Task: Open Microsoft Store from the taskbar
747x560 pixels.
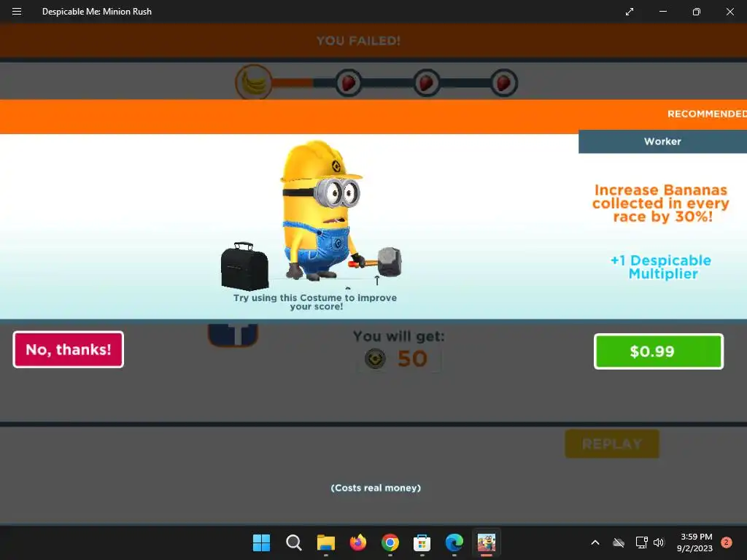Action: 422,542
